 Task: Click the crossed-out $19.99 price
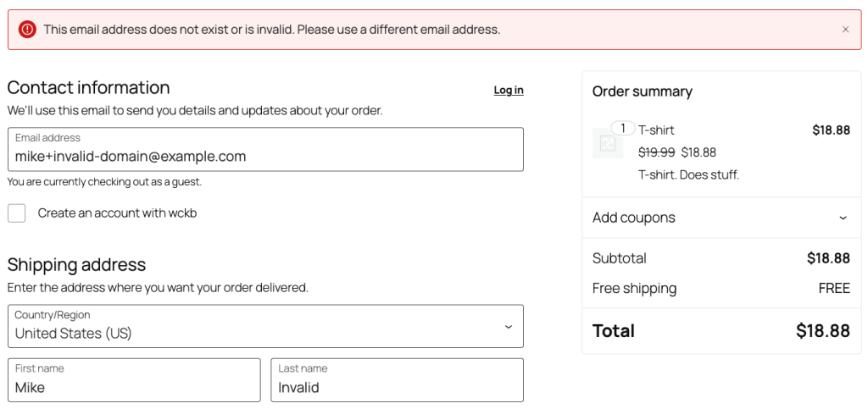tap(656, 152)
